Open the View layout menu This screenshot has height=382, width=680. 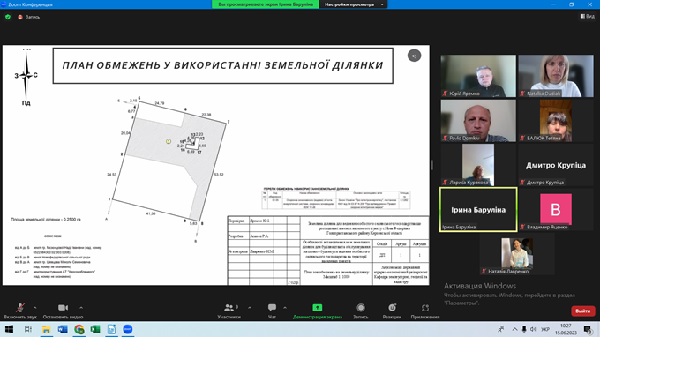tap(588, 16)
